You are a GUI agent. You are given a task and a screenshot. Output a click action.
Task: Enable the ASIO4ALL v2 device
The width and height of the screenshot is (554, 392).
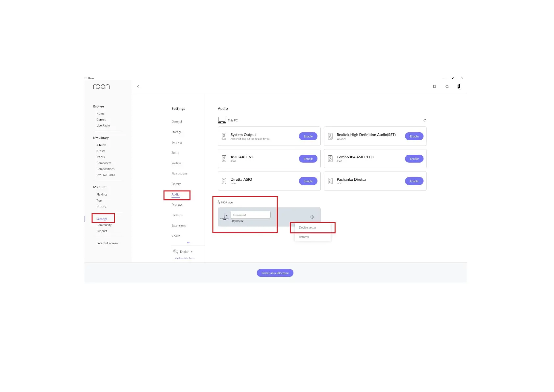308,159
